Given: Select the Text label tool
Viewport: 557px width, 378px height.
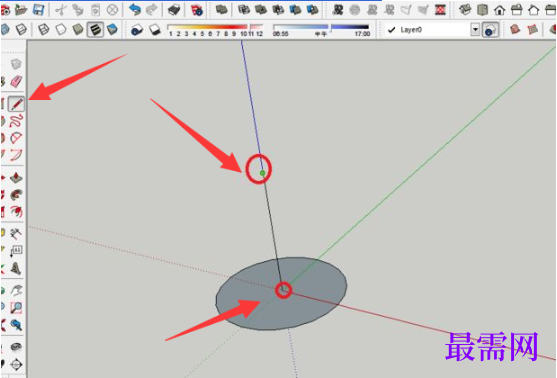Looking at the screenshot, I should click(16, 251).
